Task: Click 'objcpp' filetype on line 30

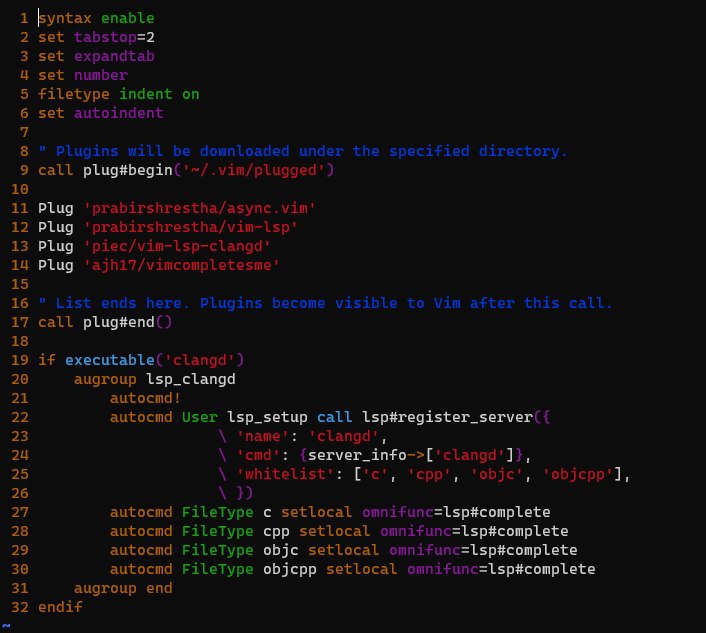Action: [290, 570]
